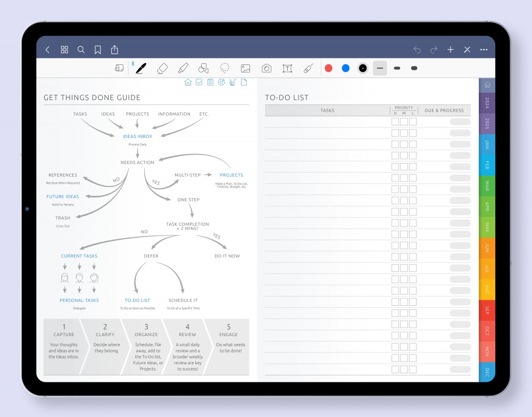Open the Camera tool
The image size is (532, 417).
click(x=267, y=68)
